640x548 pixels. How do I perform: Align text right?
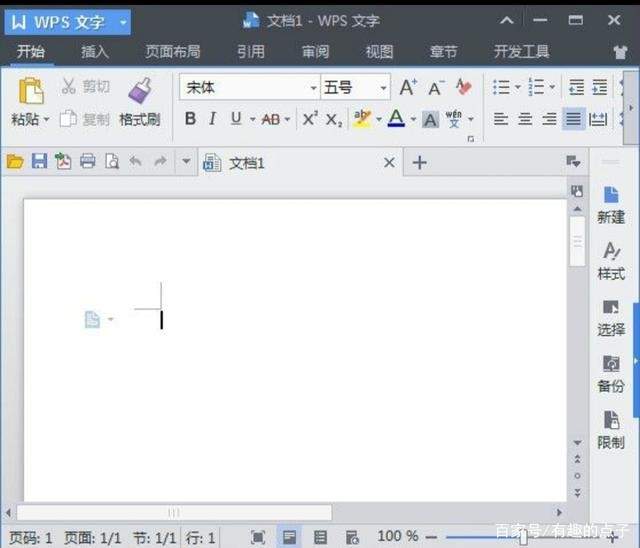pyautogui.click(x=549, y=119)
